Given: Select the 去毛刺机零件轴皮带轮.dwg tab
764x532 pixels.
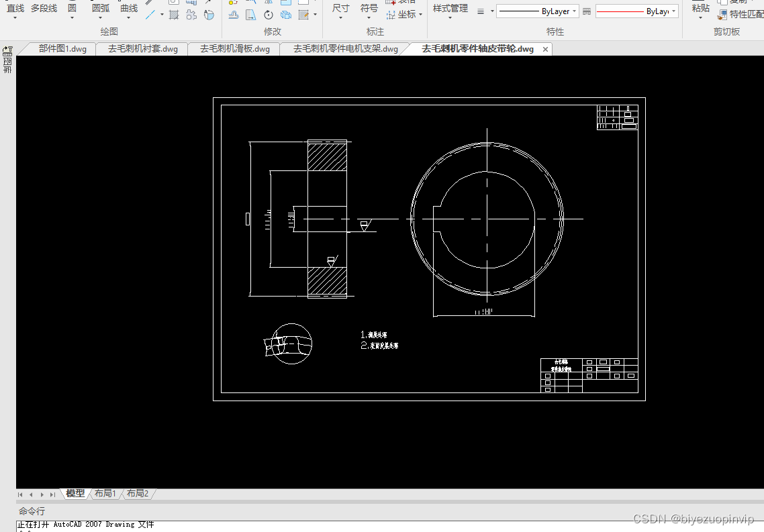Looking at the screenshot, I should tap(477, 49).
